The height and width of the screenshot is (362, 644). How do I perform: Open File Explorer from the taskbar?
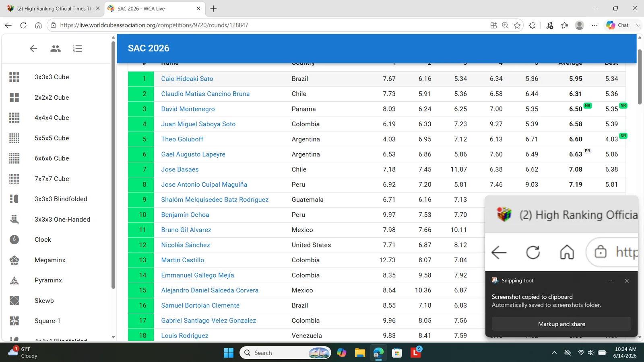pyautogui.click(x=360, y=353)
